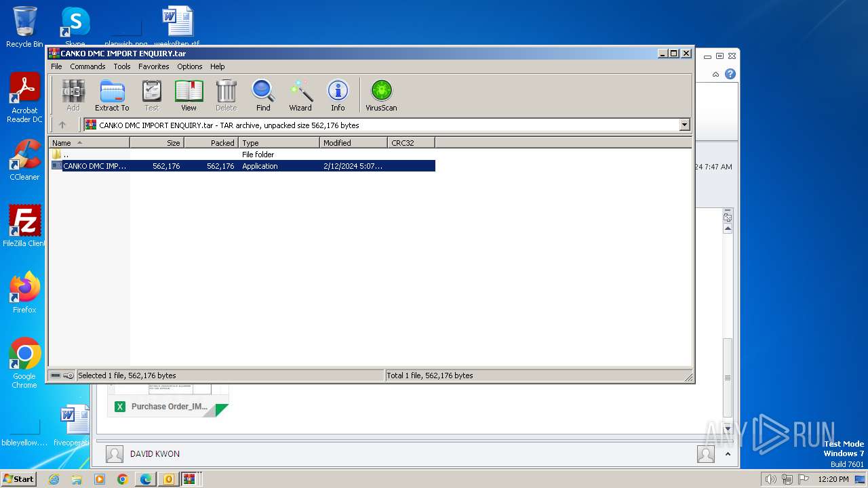This screenshot has height=488, width=868.
Task: Open the Find magnifier tool
Action: pyautogui.click(x=263, y=95)
